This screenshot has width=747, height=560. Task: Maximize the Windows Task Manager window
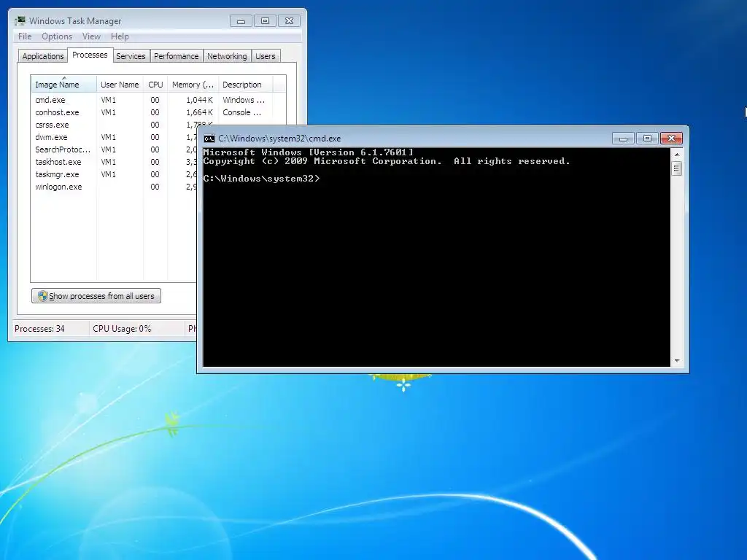(265, 21)
